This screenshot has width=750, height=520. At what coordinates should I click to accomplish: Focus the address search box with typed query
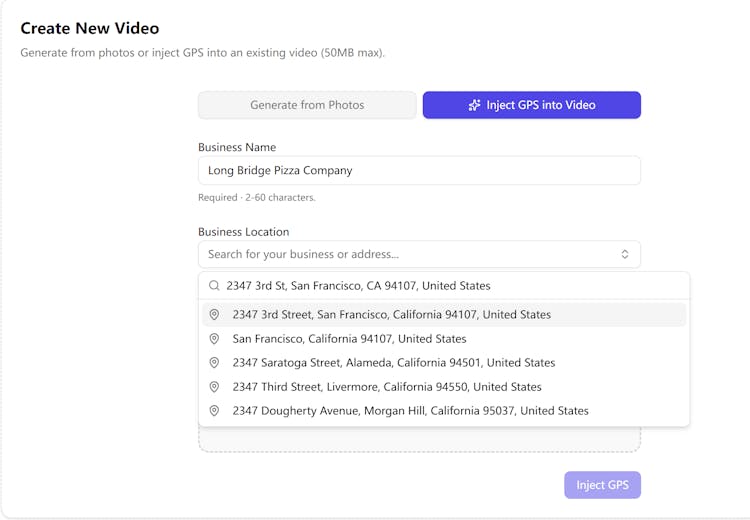pyautogui.click(x=450, y=286)
